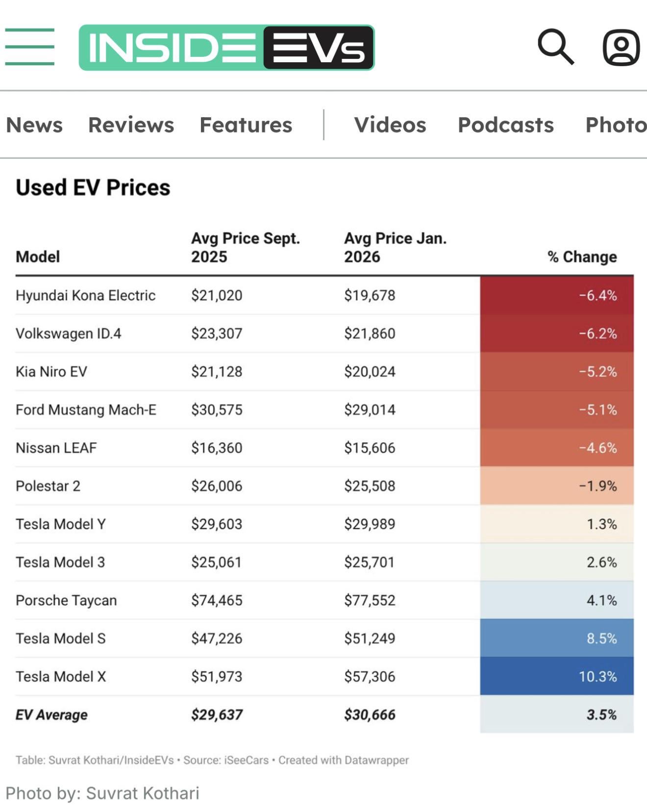647x812 pixels.
Task: Click the Used EV Prices table title
Action: point(93,188)
